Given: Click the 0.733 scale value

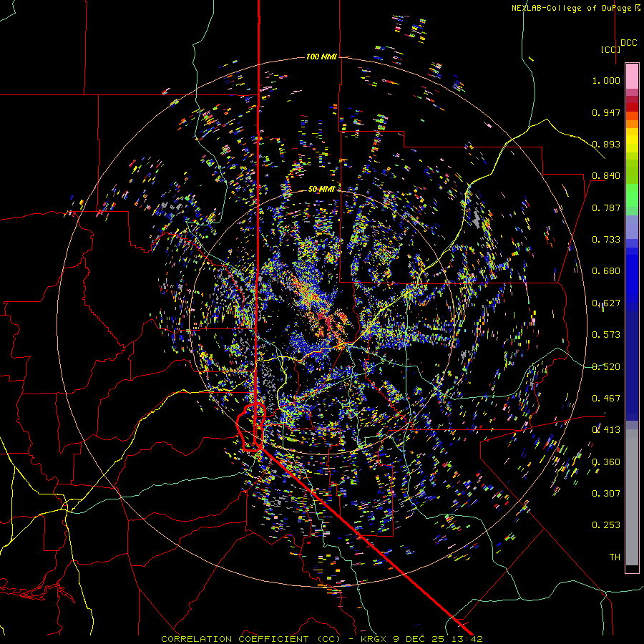Looking at the screenshot, I should [x=606, y=240].
